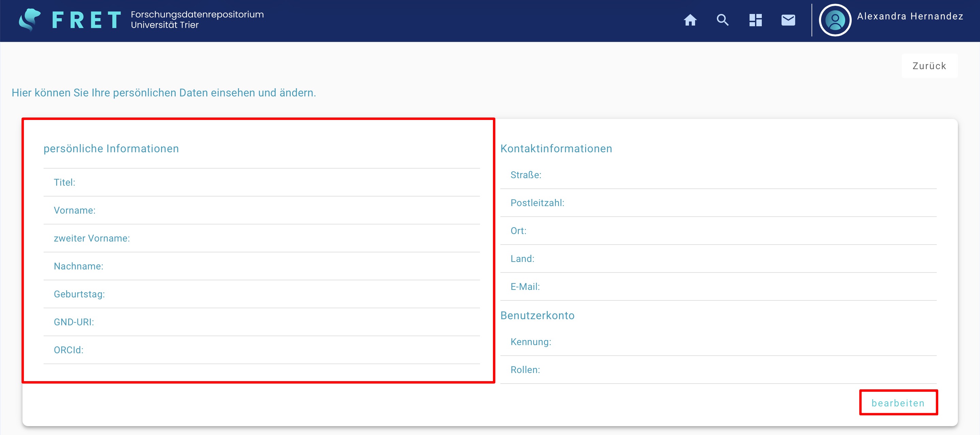Select the Vorname: row
Screen dimensions: 980x435
(x=262, y=210)
